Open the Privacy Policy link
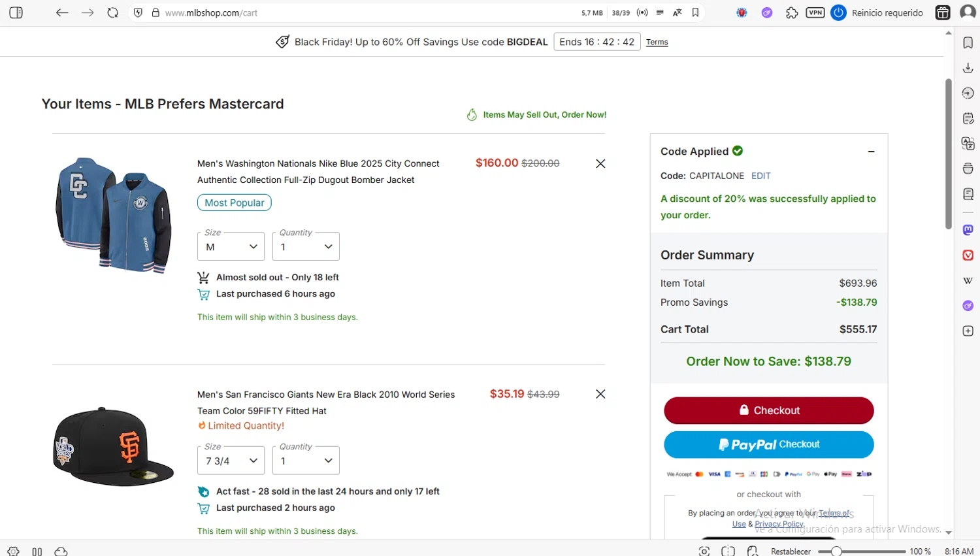The width and height of the screenshot is (980, 556). 779,524
